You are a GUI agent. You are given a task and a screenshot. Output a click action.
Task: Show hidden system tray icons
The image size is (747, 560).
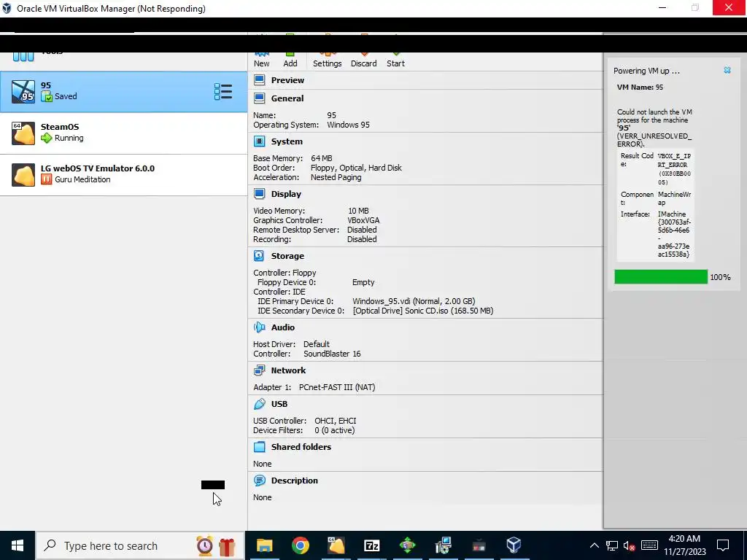(594, 545)
